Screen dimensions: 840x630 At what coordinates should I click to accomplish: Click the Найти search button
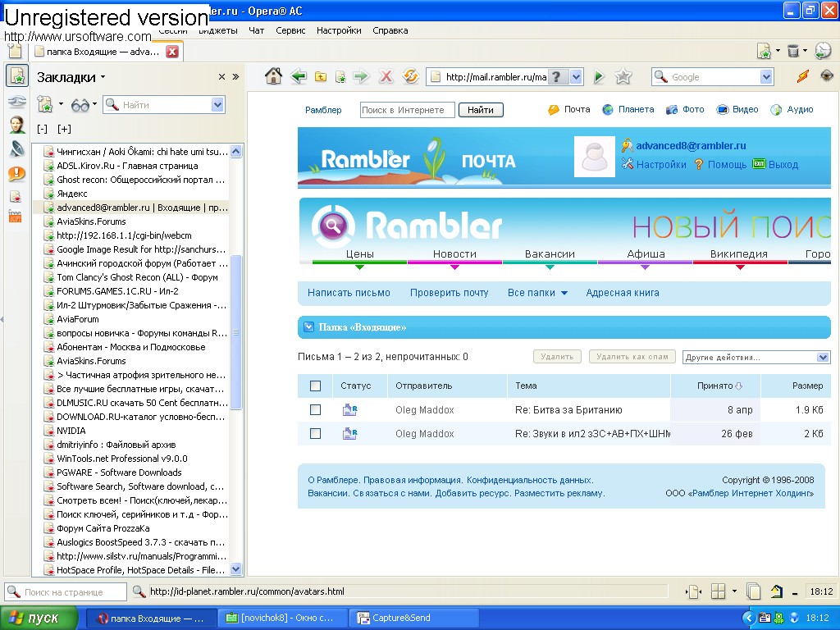[x=481, y=110]
